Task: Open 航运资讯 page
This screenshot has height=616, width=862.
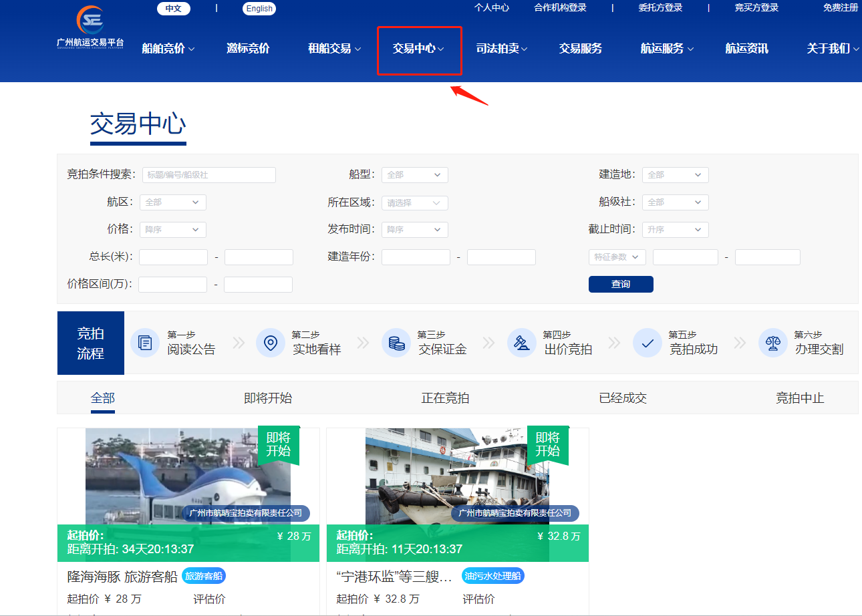Action: [x=747, y=48]
